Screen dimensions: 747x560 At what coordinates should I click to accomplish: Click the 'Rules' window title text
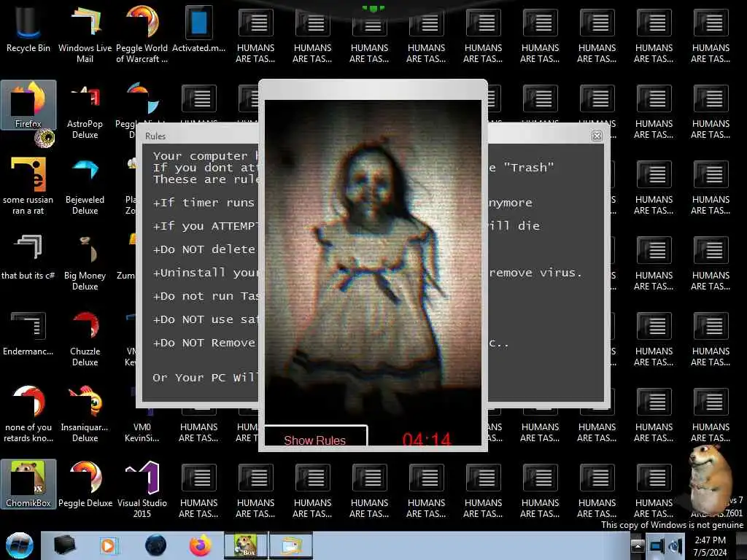155,136
